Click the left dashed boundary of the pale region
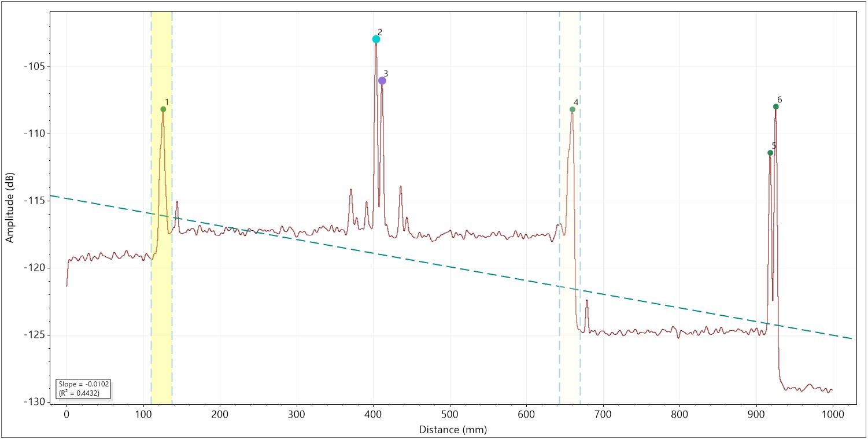This screenshot has width=868, height=439. (559, 174)
